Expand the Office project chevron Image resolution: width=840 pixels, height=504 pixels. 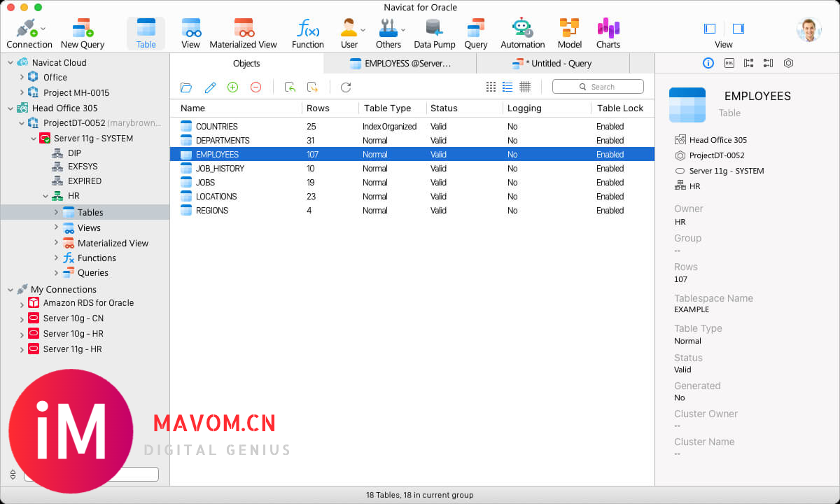click(x=22, y=78)
